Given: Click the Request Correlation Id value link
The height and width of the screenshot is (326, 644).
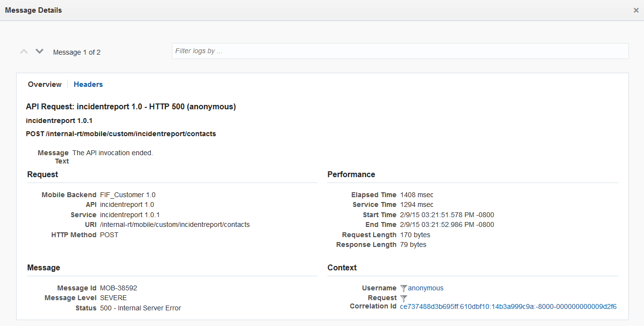Looking at the screenshot, I should (508, 306).
